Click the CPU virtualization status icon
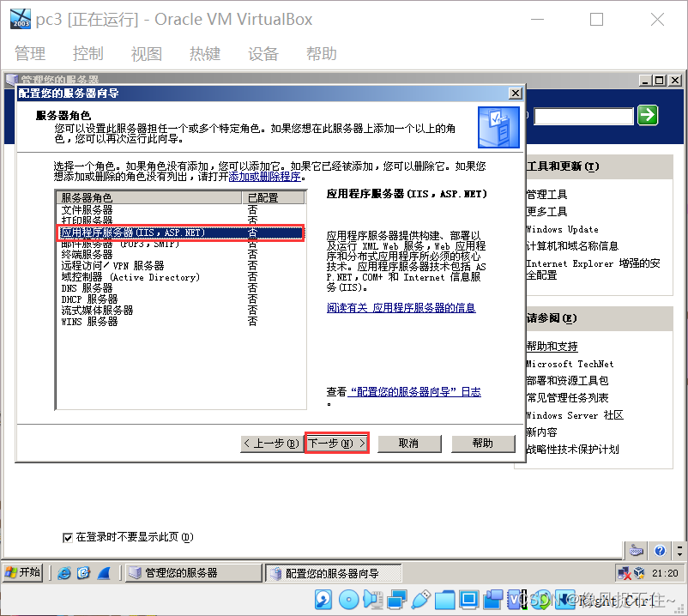Viewport: 688px width, 616px height. pos(517,600)
